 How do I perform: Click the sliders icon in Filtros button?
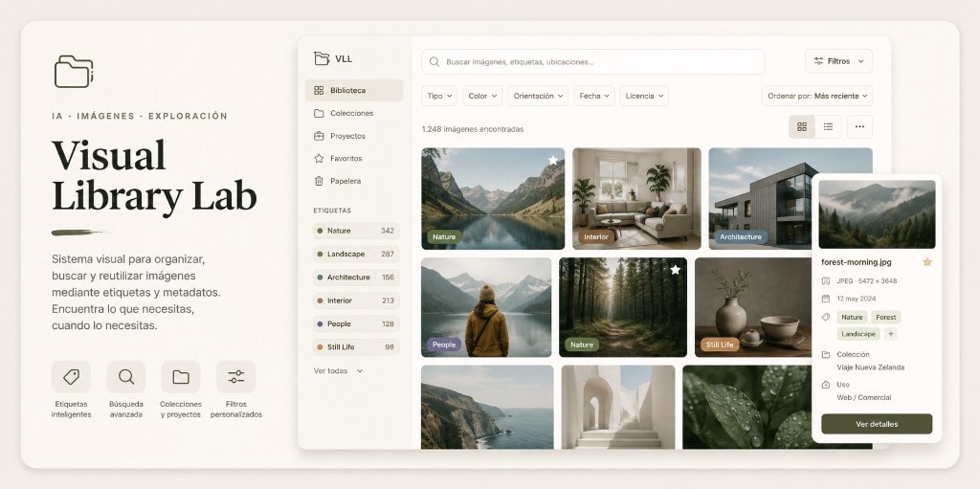(x=818, y=61)
